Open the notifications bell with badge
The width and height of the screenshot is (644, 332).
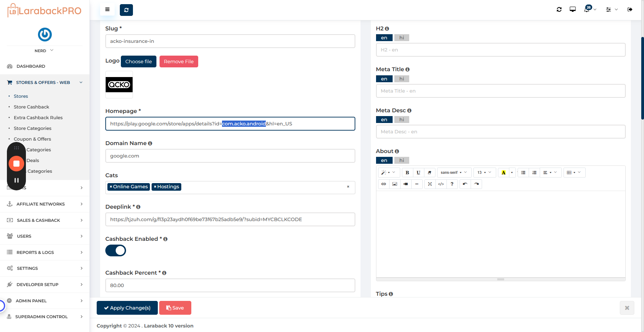click(x=590, y=9)
